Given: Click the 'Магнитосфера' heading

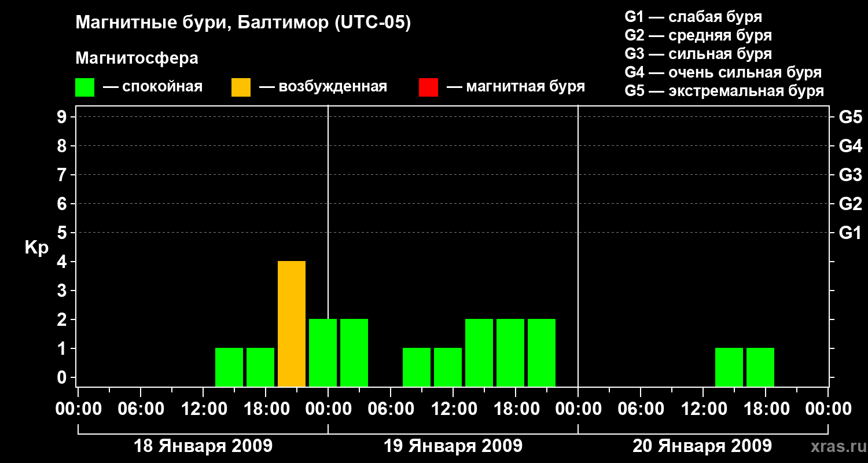Looking at the screenshot, I should [x=137, y=58].
